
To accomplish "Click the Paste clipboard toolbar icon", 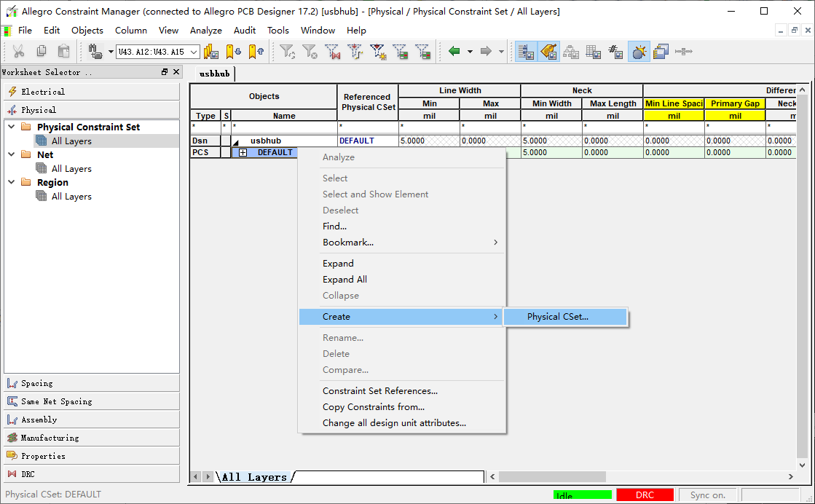I will (x=63, y=52).
